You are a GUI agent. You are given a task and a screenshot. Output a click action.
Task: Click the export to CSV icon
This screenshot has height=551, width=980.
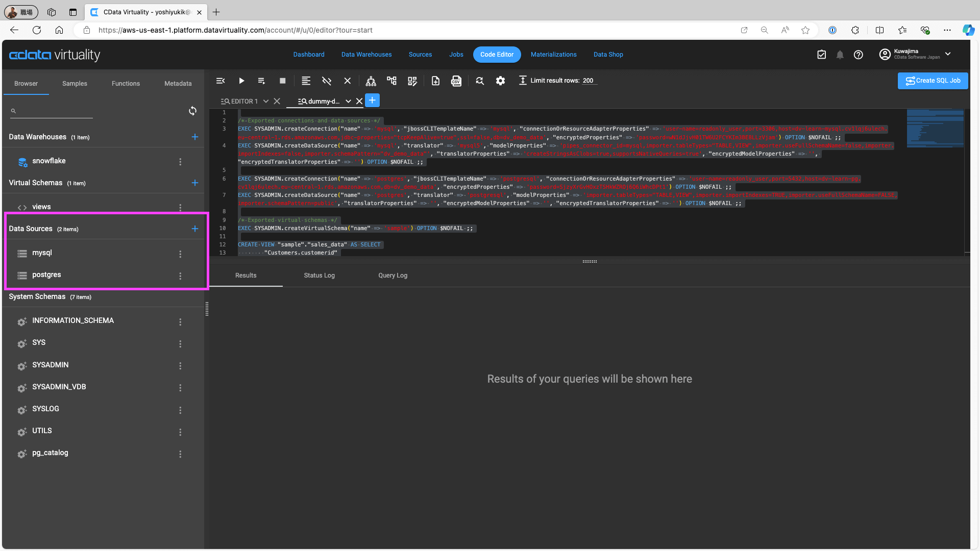pos(456,81)
